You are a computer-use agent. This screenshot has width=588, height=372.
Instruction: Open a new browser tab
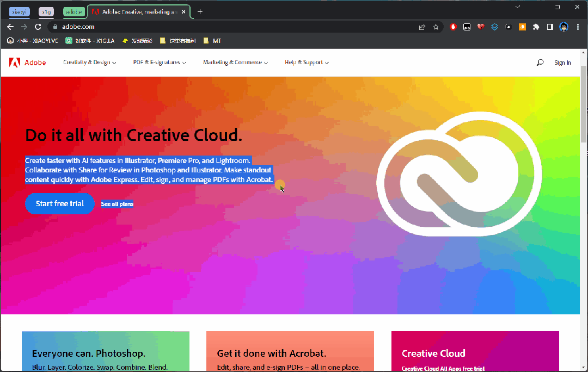[x=200, y=11]
